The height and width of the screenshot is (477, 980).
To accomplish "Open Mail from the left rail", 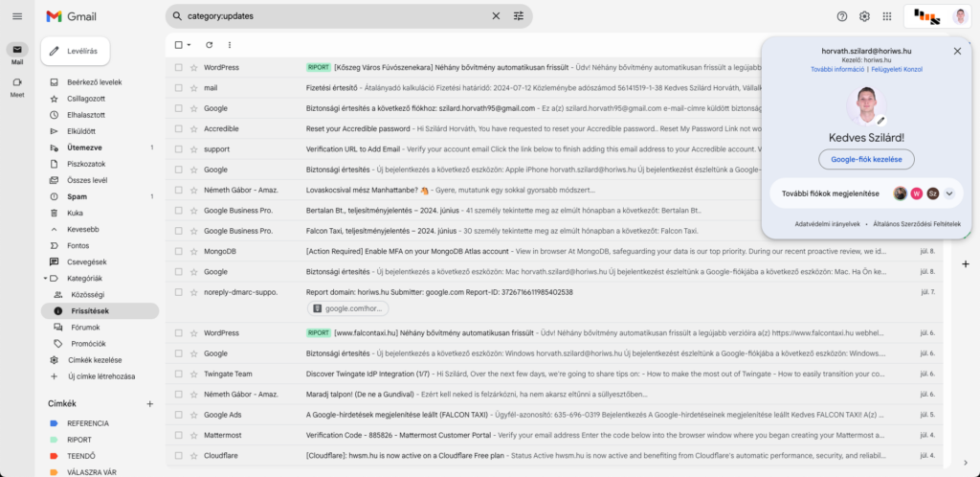I will (x=17, y=55).
